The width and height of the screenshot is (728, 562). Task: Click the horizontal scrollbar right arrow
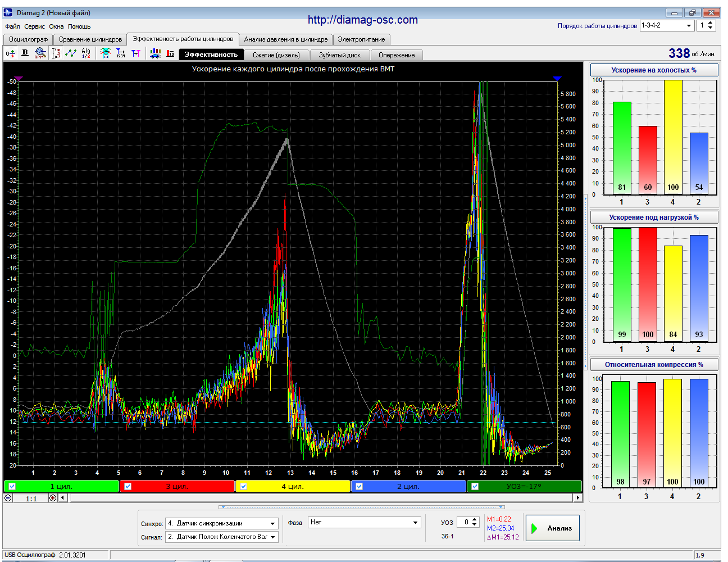577,498
